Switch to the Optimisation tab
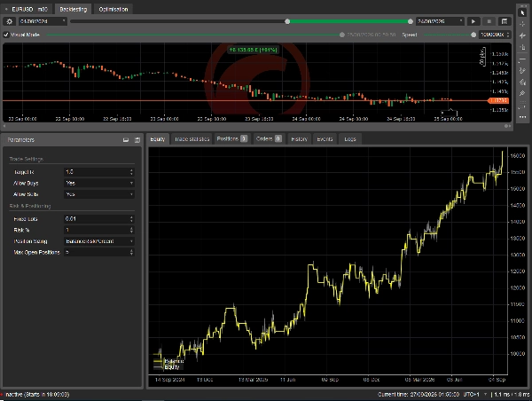This screenshot has height=401, width=532. point(113,9)
